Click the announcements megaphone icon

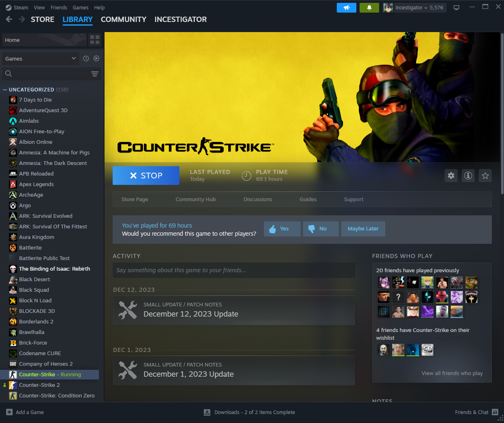pos(346,8)
